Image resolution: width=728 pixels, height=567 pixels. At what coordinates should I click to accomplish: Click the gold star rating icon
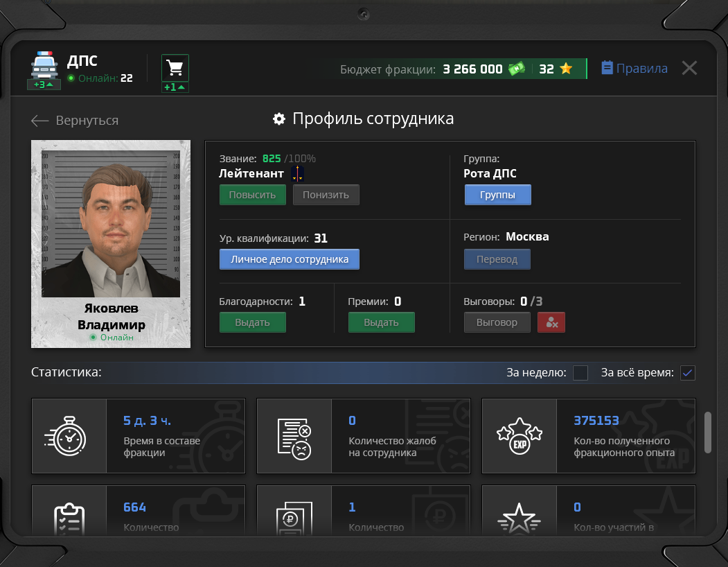pyautogui.click(x=566, y=69)
